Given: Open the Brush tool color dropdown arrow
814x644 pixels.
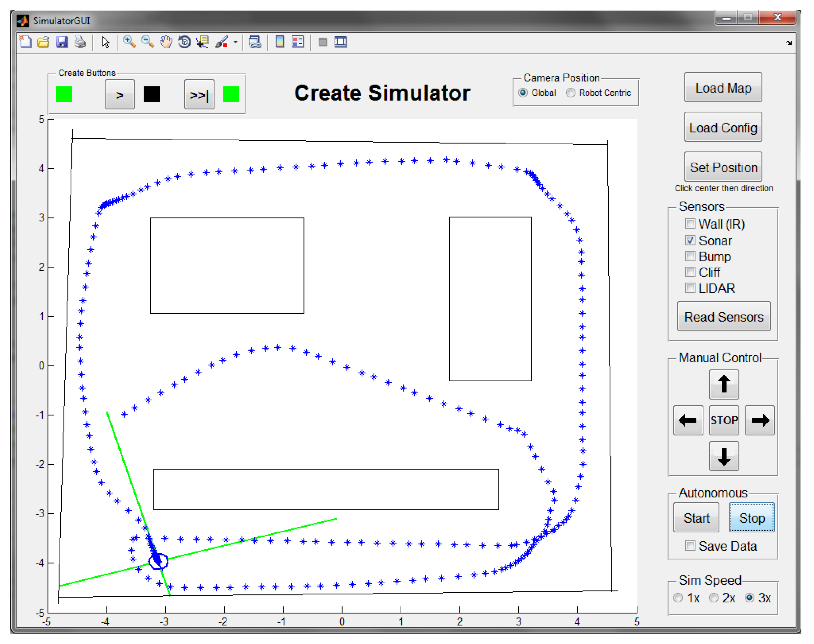Looking at the screenshot, I should coord(235,42).
